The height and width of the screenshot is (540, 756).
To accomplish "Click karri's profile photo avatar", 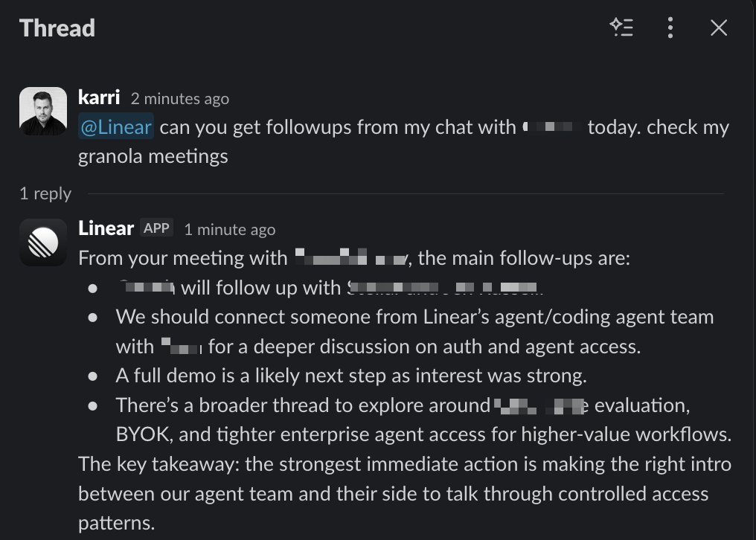I will (43, 111).
